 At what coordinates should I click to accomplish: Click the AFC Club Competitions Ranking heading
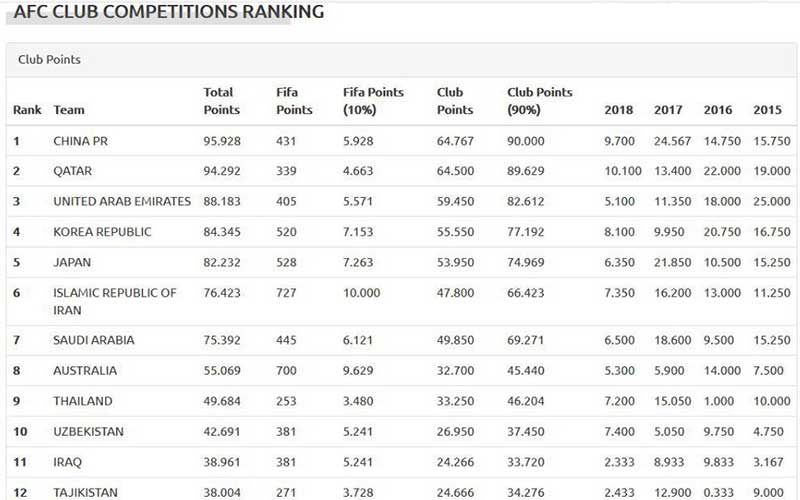click(168, 12)
